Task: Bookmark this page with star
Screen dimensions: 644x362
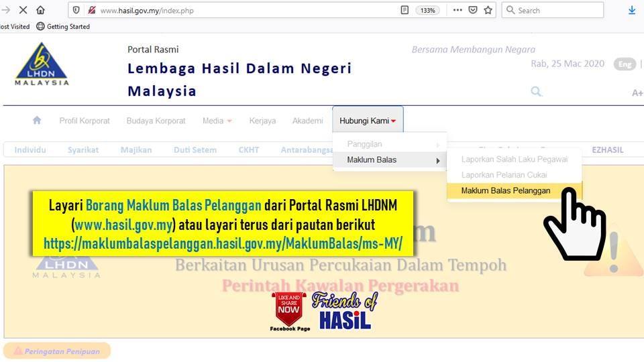Action: click(488, 10)
